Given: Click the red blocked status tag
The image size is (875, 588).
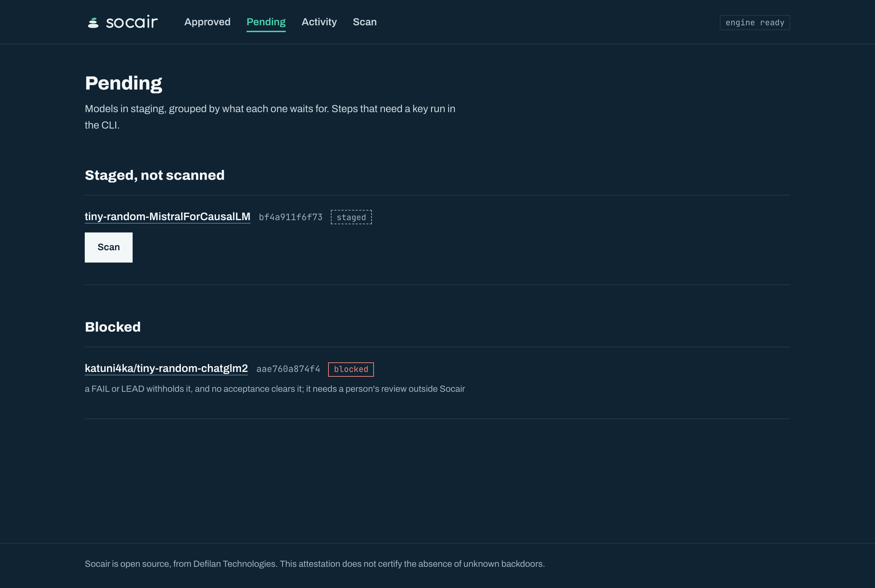Looking at the screenshot, I should (x=351, y=369).
